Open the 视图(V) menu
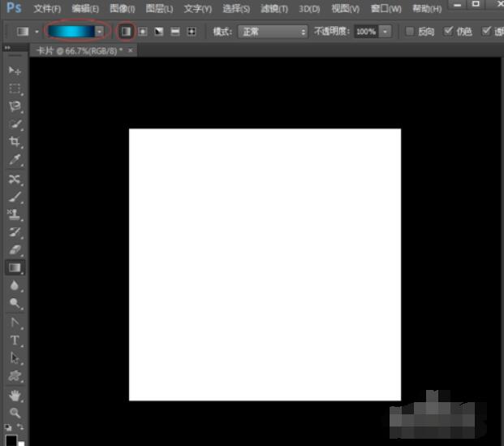Viewport: 504px width, 446px height. pos(345,9)
